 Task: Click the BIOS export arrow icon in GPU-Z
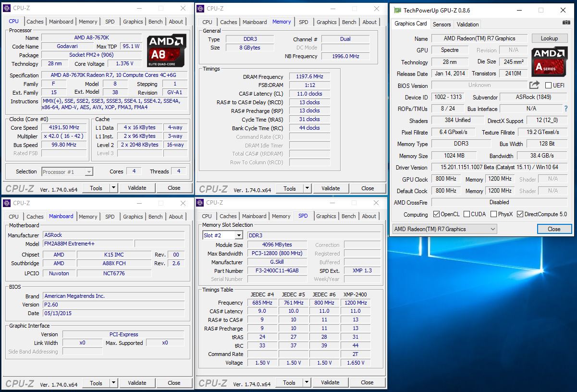point(534,85)
